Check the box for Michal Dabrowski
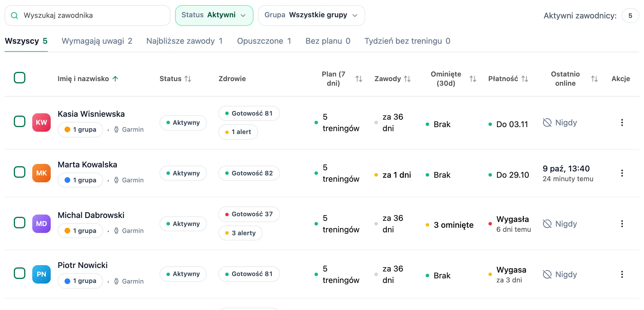Viewport: 644px width, 310px height. (20, 223)
